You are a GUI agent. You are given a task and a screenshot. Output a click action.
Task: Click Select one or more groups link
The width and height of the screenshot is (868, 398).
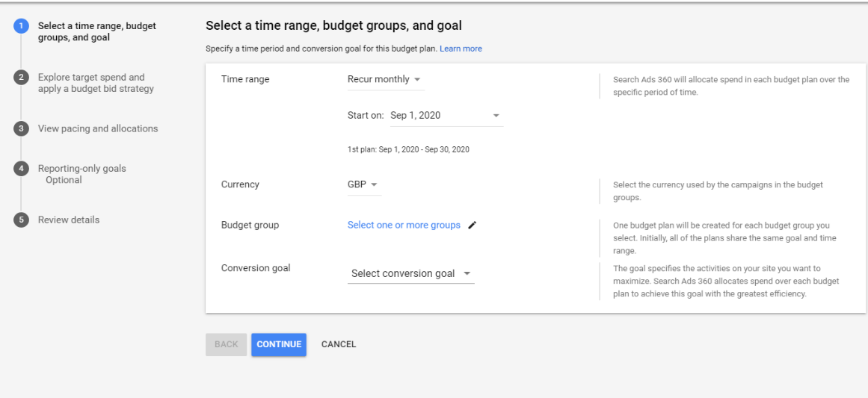coord(404,226)
